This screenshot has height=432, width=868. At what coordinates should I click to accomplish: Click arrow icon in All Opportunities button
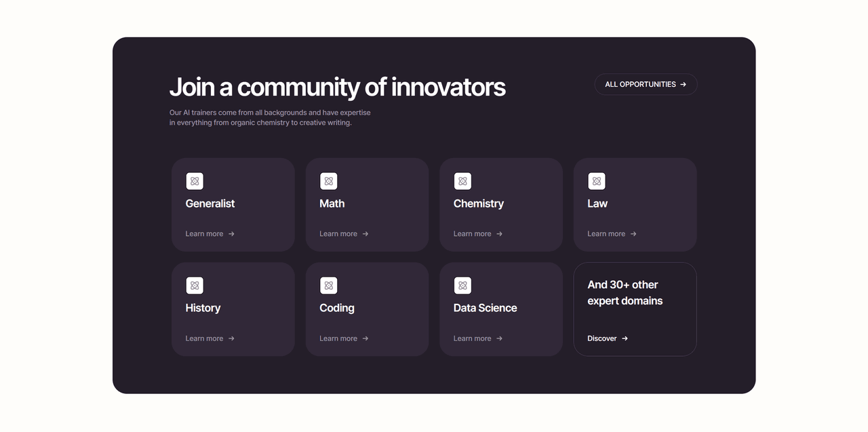tap(683, 85)
